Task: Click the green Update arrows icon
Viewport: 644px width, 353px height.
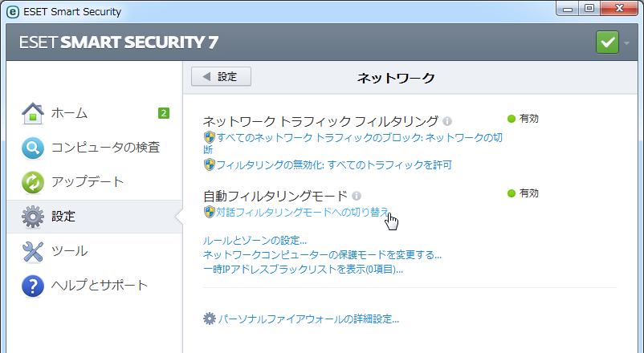Action: 32,182
